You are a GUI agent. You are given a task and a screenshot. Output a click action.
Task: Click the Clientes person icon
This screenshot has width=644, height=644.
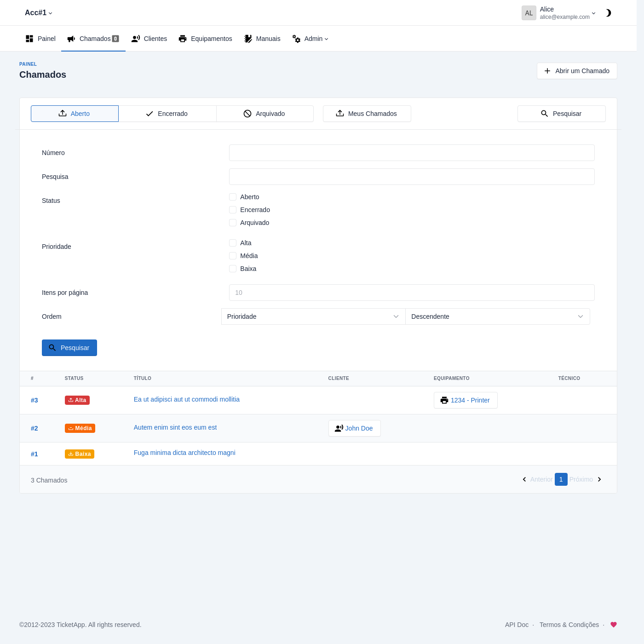(x=136, y=39)
